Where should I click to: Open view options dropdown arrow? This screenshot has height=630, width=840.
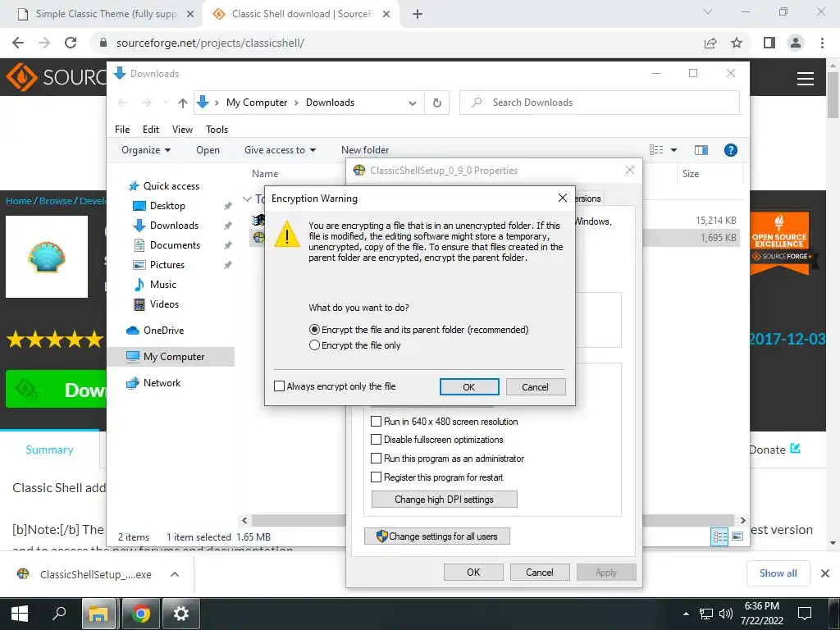[674, 150]
